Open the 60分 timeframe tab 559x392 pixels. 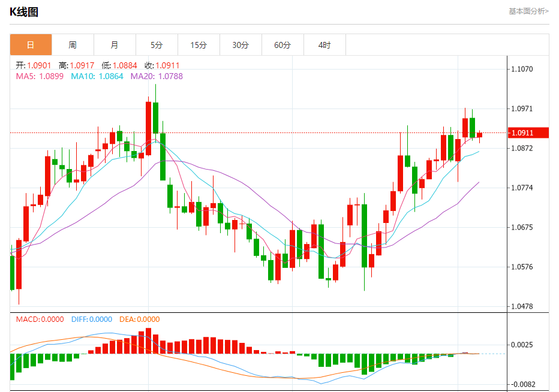(282, 45)
